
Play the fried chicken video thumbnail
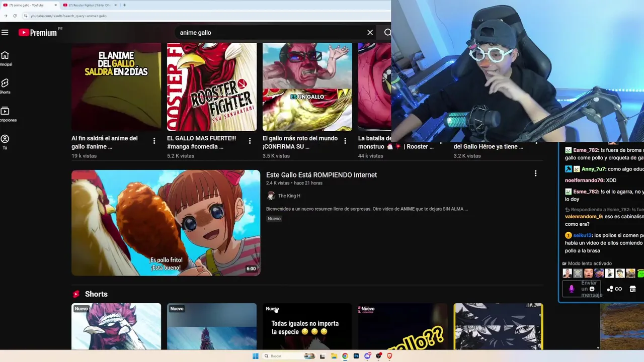[x=166, y=223]
